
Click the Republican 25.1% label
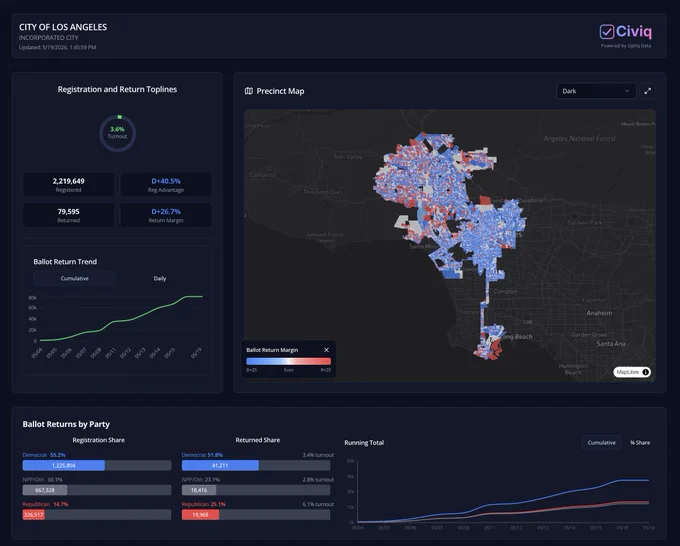point(203,504)
